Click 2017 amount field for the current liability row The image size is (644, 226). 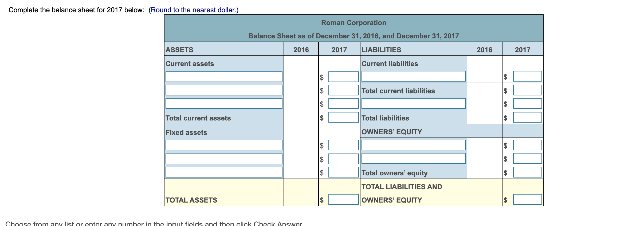coord(527,76)
